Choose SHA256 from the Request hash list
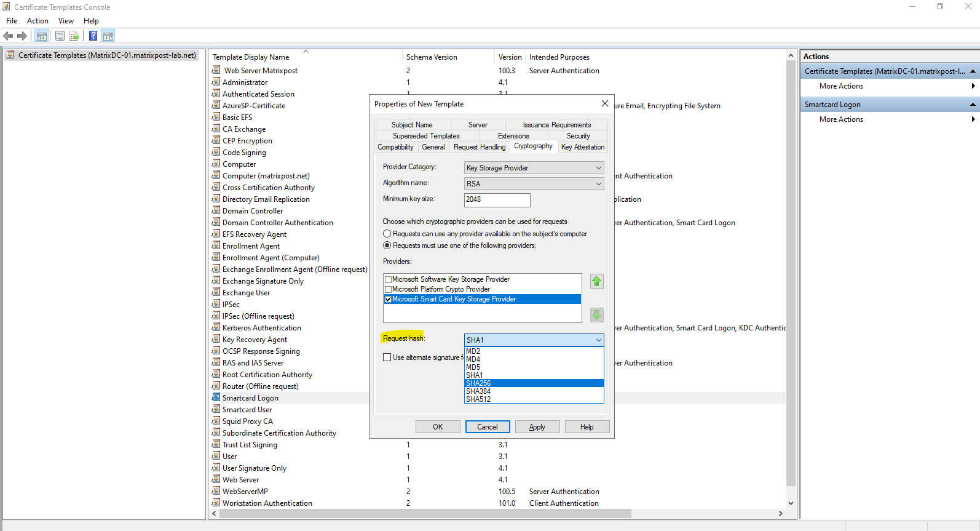Screen dimensions: 980x531 (534, 383)
